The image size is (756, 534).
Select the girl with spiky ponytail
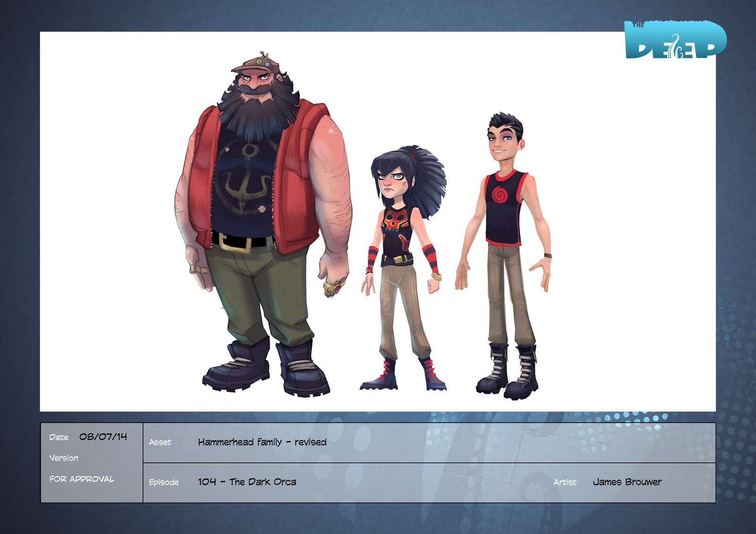click(x=404, y=268)
